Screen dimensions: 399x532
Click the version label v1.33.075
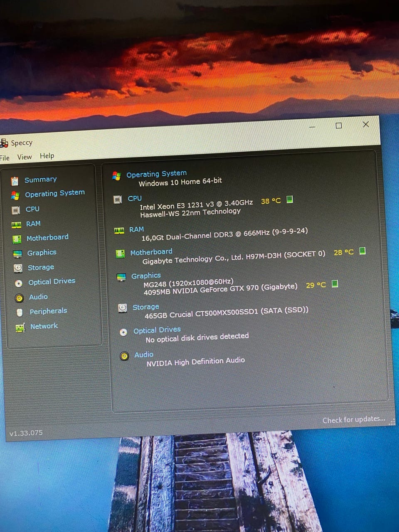coord(26,433)
